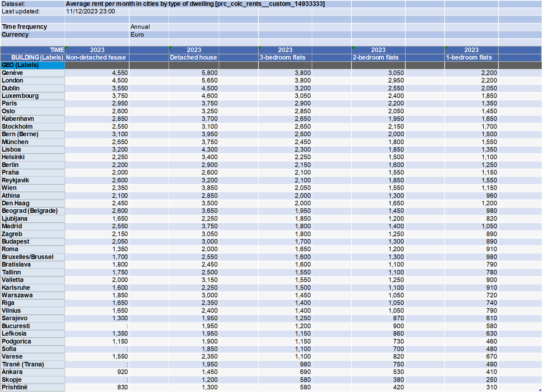Select the 'Varese' row label
Image resolution: width=542 pixels, height=392 pixels.
[x=33, y=356]
